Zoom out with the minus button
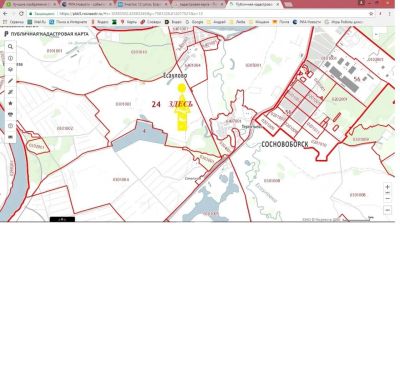Image resolution: width=400 pixels, height=375 pixels. point(387,199)
